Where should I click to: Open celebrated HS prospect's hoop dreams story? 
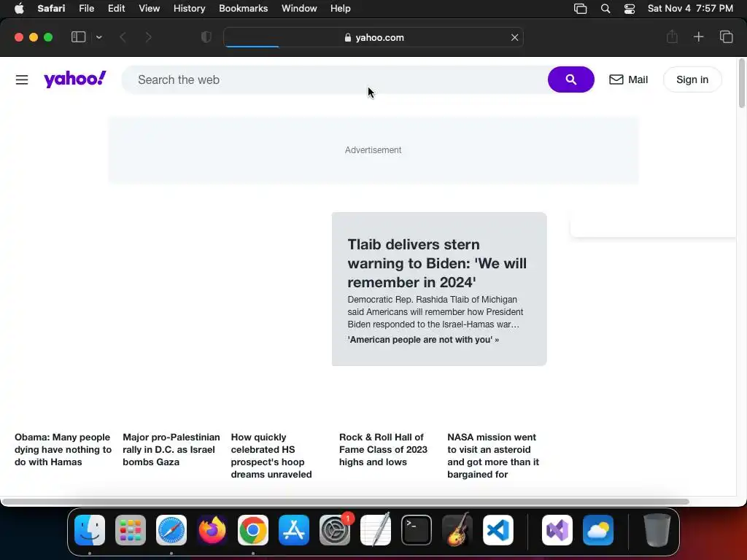click(x=271, y=456)
